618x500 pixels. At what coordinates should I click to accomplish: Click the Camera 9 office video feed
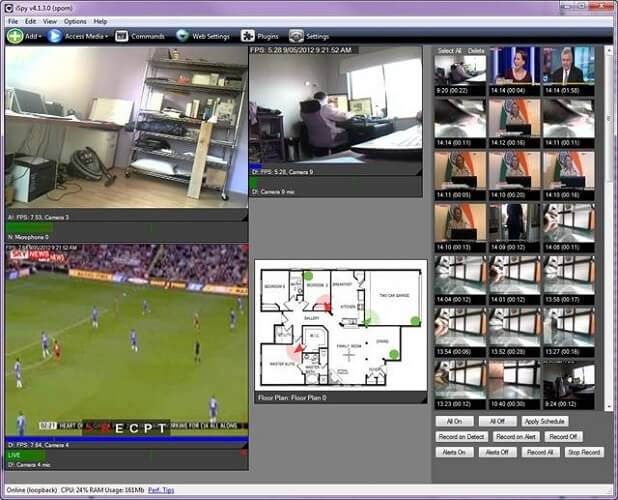(336, 106)
